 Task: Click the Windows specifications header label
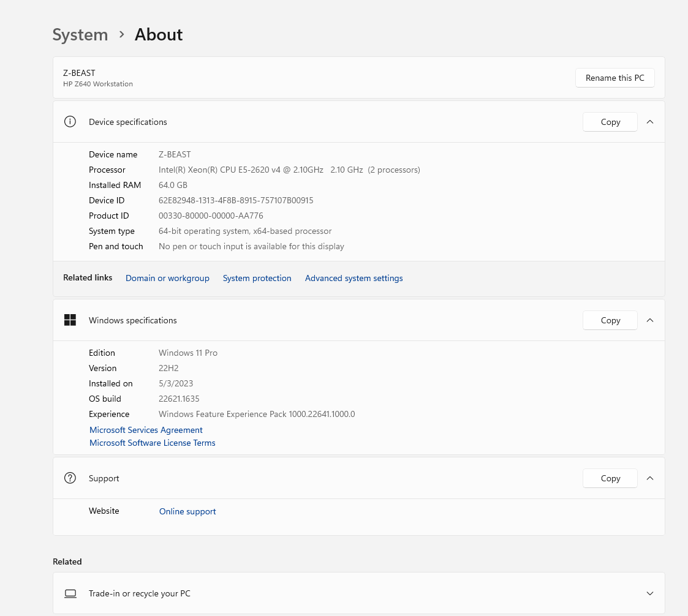(x=132, y=320)
